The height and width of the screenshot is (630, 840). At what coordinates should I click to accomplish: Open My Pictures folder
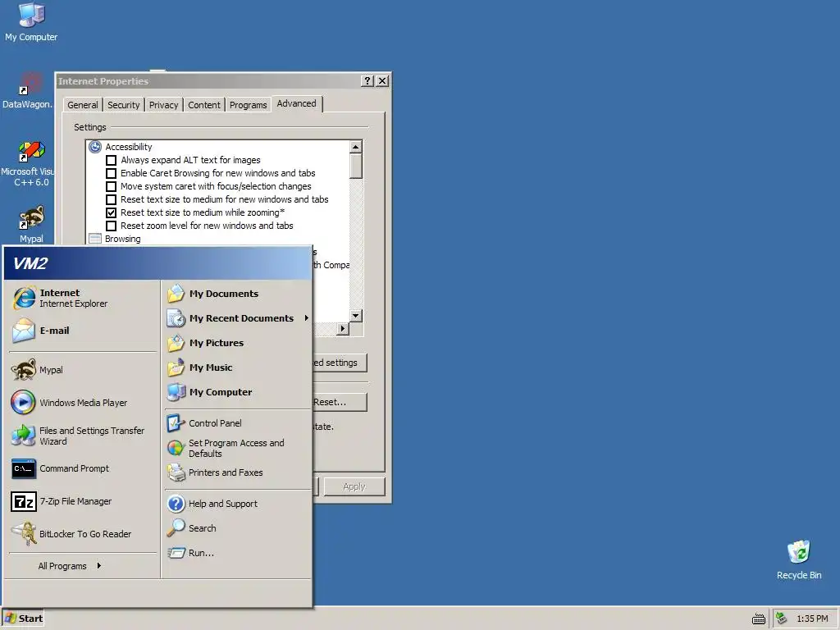[238, 343]
